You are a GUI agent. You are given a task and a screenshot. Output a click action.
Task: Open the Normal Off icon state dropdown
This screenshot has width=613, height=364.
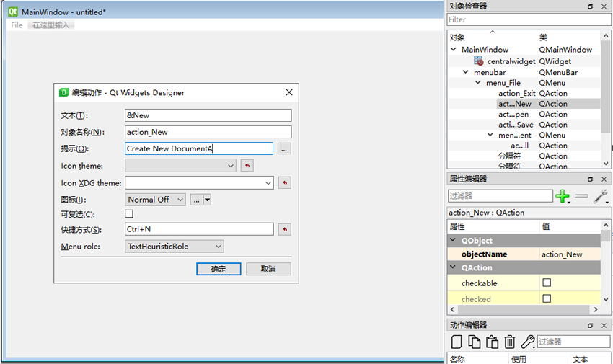tap(155, 200)
